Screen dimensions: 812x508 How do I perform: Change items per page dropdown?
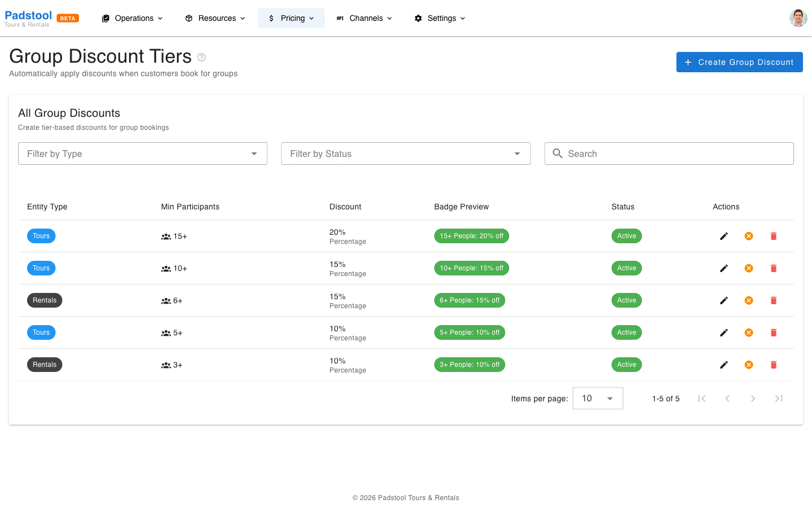(x=598, y=398)
